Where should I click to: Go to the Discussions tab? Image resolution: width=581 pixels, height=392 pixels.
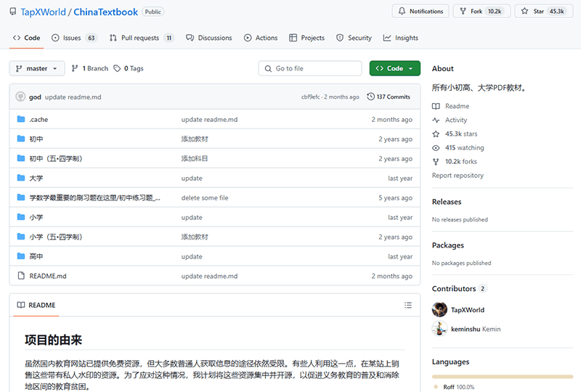click(x=209, y=38)
